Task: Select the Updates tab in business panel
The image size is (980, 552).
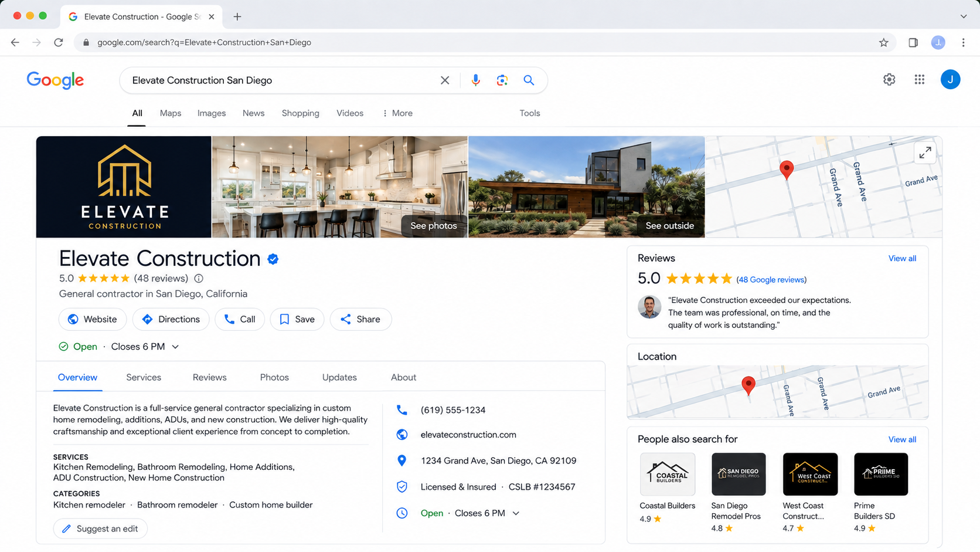Action: tap(339, 377)
